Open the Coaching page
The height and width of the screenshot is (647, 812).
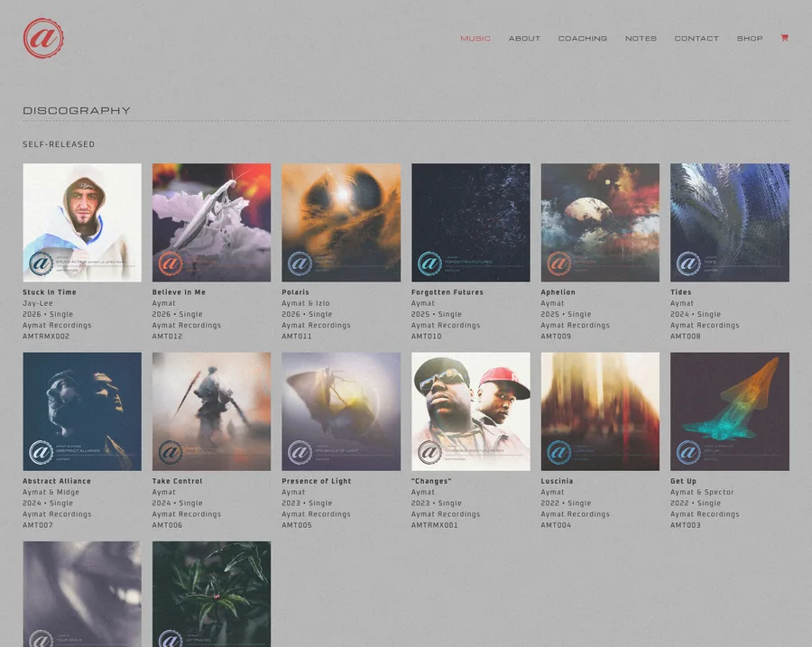(x=583, y=38)
